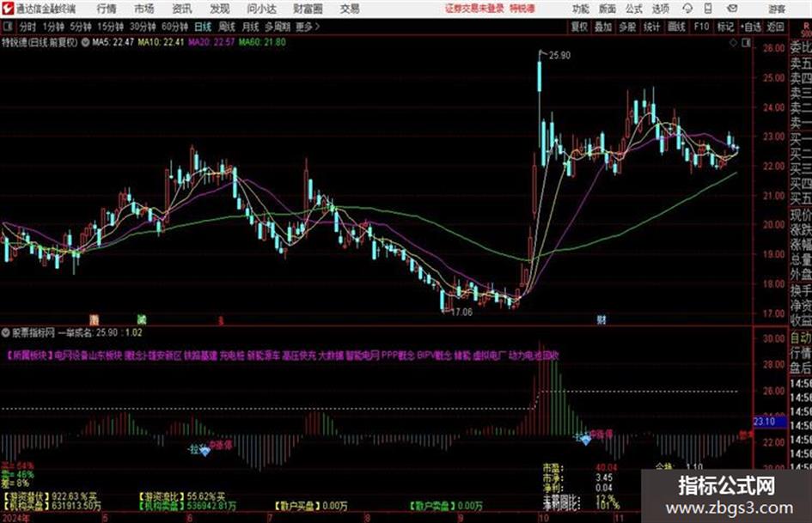Expand 更多 periods chevron
Image resolution: width=812 pixels, height=523 pixels.
pos(317,27)
